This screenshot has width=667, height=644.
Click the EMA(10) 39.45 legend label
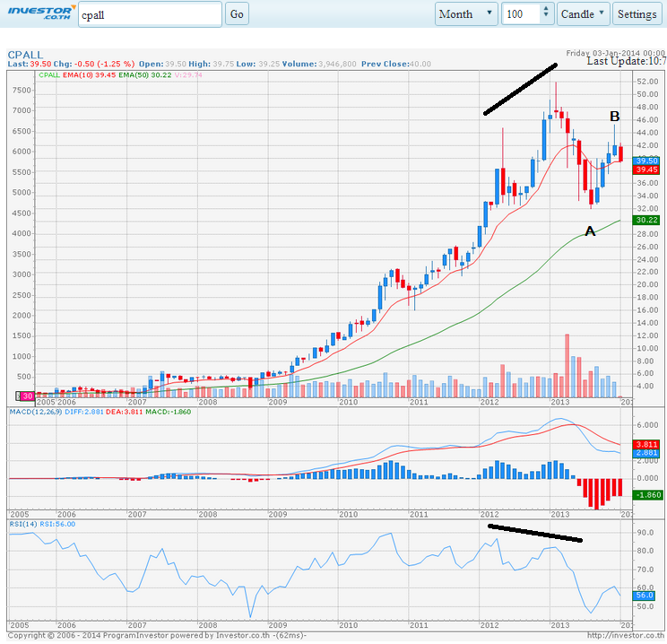click(89, 75)
